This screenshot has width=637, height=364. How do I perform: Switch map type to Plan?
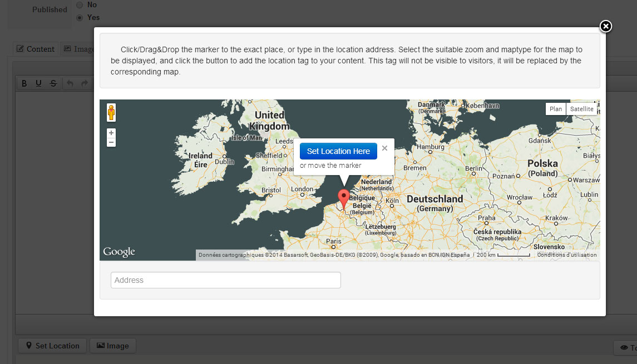(555, 109)
